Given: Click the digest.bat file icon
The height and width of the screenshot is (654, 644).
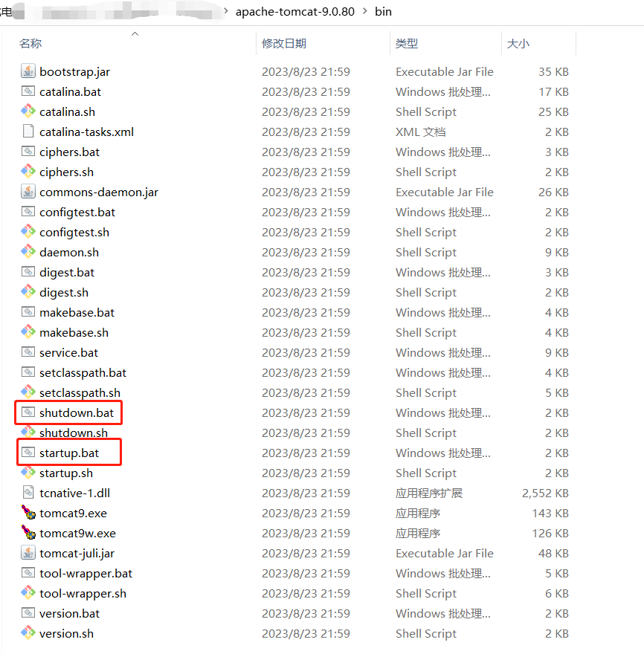Looking at the screenshot, I should (x=28, y=272).
